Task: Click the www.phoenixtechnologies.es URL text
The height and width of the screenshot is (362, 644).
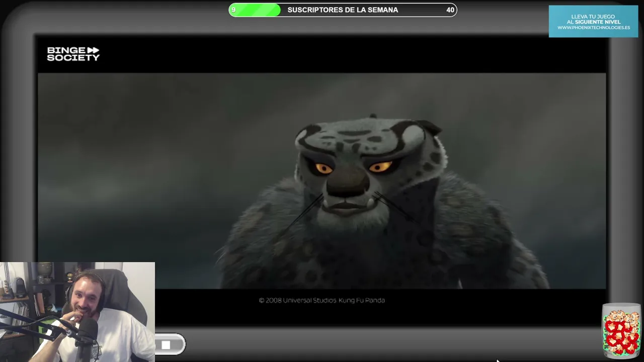Action: click(x=594, y=28)
